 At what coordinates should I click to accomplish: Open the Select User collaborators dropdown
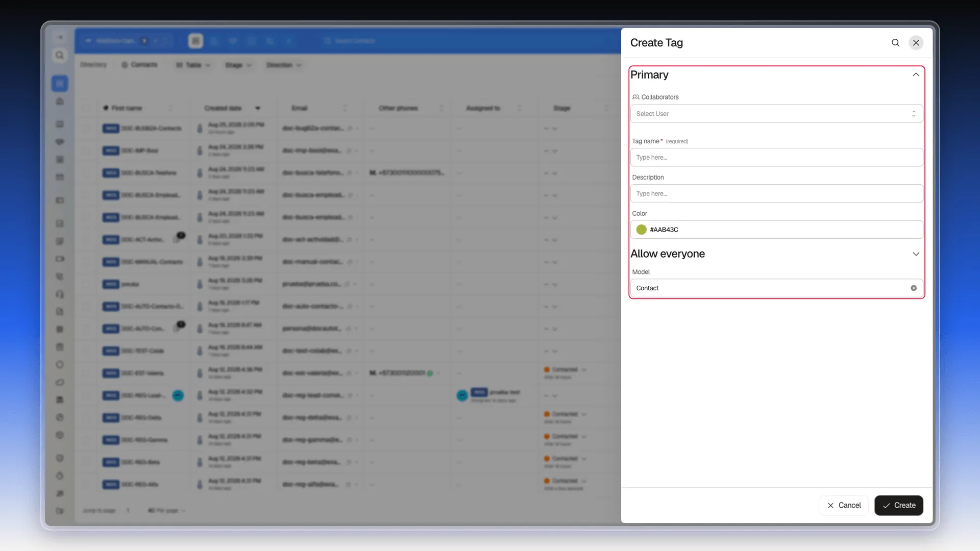click(x=776, y=114)
